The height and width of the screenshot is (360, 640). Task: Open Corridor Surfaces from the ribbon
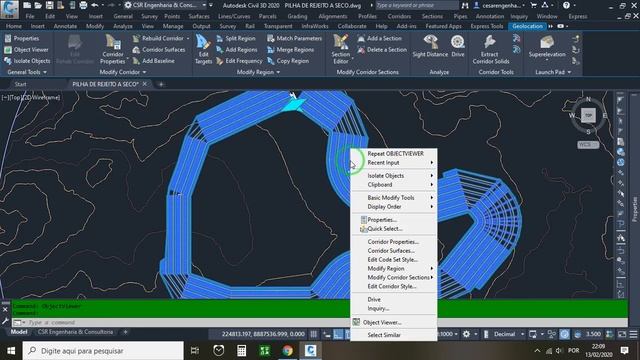click(159, 50)
